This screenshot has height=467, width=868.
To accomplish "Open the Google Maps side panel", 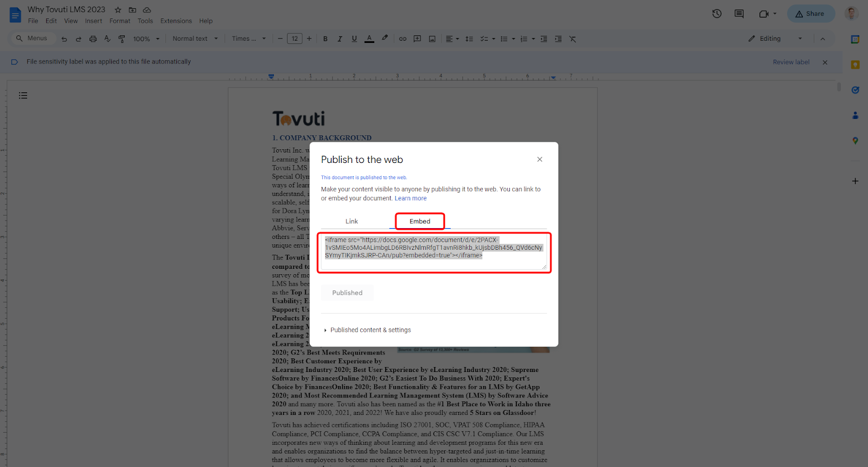I will click(855, 141).
